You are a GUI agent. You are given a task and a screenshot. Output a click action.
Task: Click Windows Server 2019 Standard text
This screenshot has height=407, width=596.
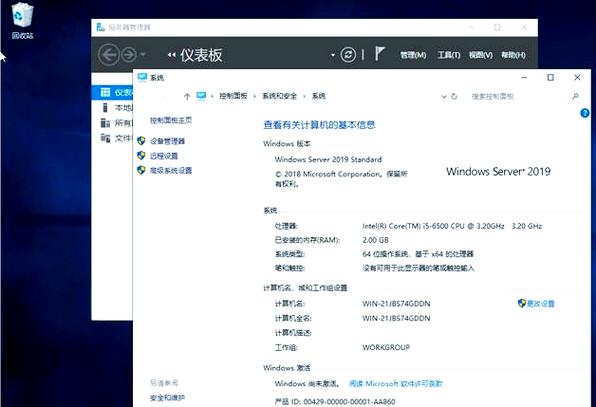(328, 160)
